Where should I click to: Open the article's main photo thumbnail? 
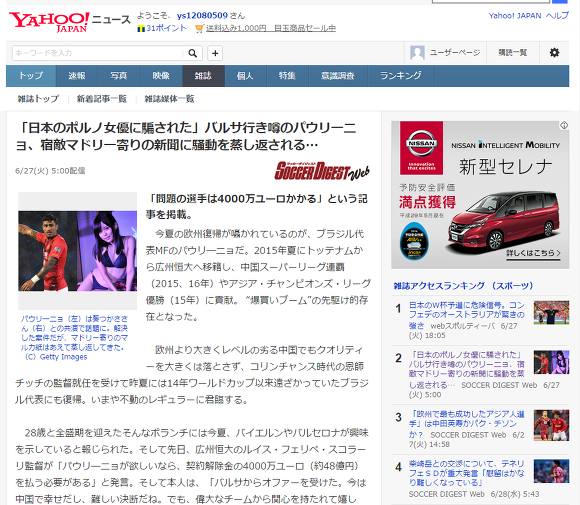tap(78, 251)
